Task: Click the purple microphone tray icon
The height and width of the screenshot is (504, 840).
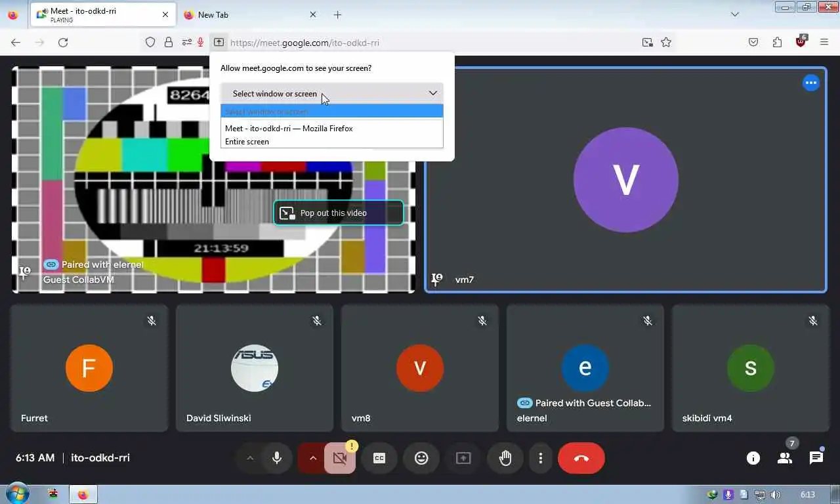Action: click(728, 495)
